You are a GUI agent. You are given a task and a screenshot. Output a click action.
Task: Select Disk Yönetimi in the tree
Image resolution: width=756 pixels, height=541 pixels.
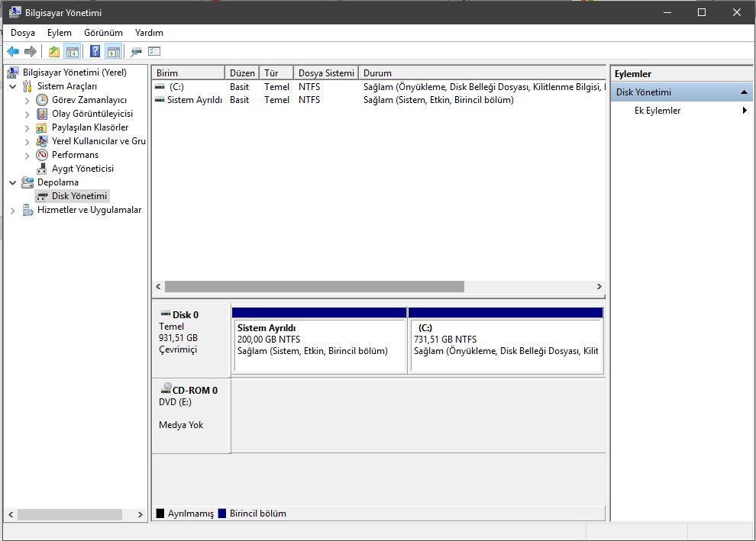coord(79,196)
